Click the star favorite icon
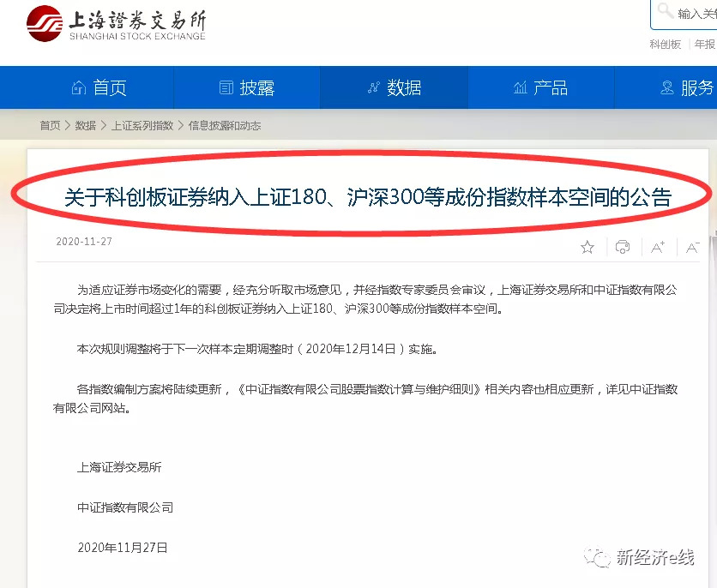The image size is (717, 588). pyautogui.click(x=587, y=248)
